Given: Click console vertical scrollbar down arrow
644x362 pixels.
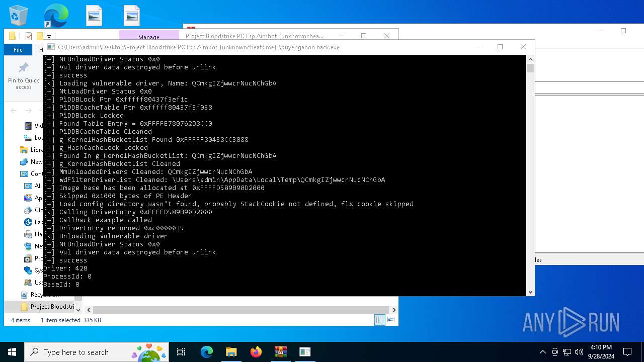Looking at the screenshot, I should [530, 292].
